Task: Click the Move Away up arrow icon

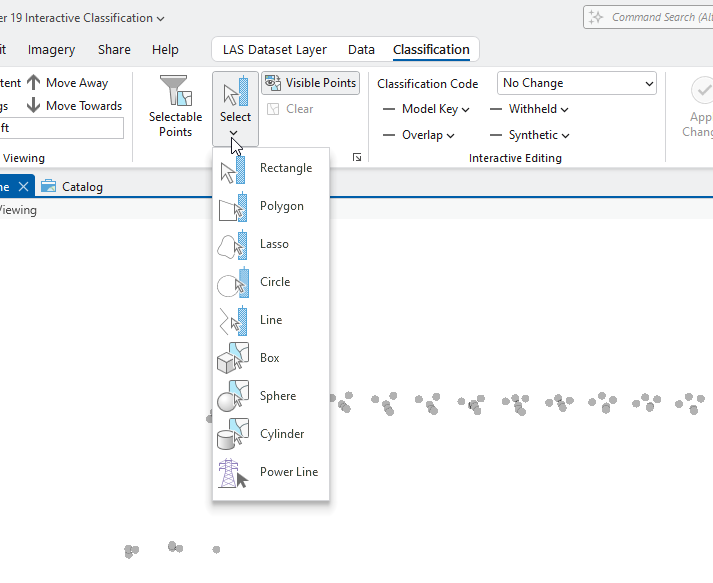Action: pos(34,83)
